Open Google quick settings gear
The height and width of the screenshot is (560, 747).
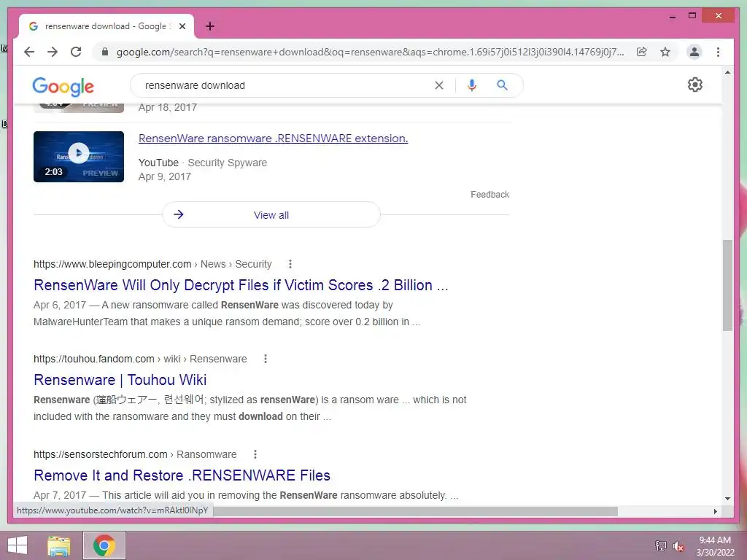tap(695, 85)
